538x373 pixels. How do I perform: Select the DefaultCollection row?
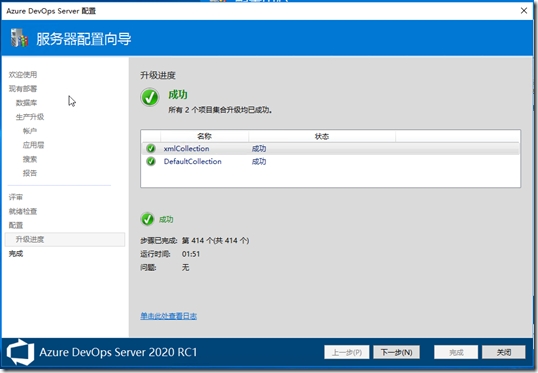click(330, 161)
